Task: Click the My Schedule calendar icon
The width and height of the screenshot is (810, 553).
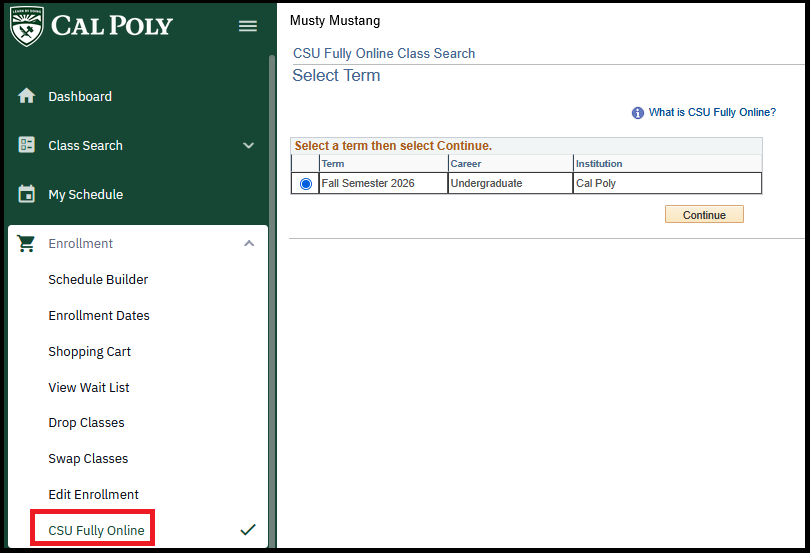Action: [26, 194]
